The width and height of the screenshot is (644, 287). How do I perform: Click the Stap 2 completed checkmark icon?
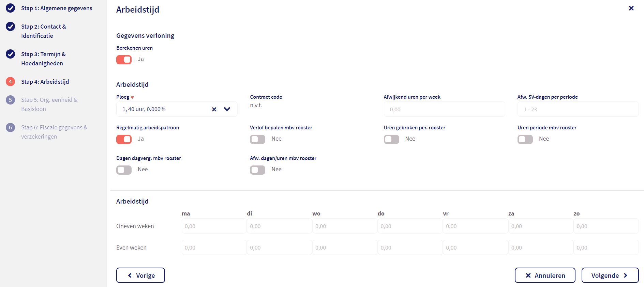click(11, 27)
